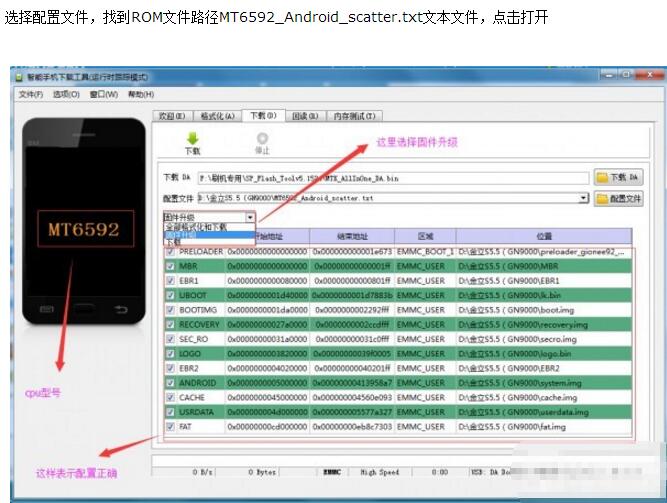Open the Options (选项) menu
Image resolution: width=667 pixels, height=503 pixels.
(66, 94)
